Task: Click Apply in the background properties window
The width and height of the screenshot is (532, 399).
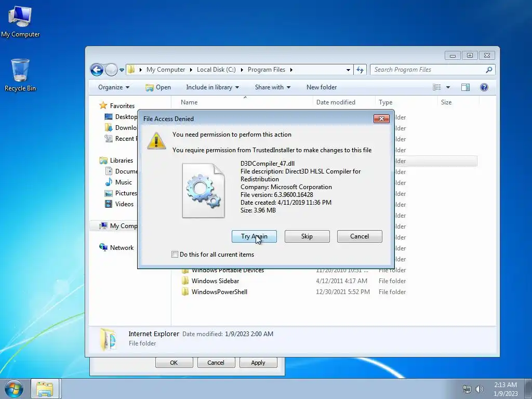Action: [258, 363]
